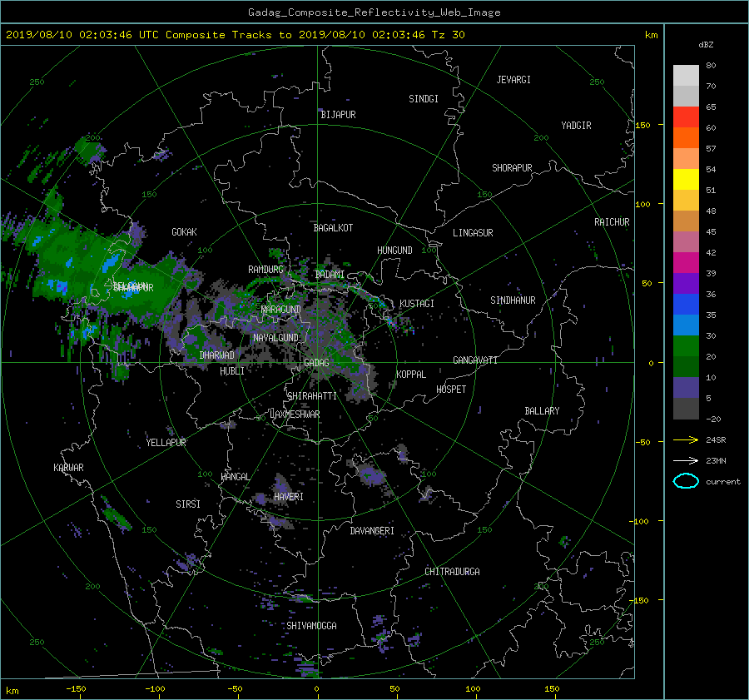
Task: Click the DAVANGERI city label
Action: (372, 531)
